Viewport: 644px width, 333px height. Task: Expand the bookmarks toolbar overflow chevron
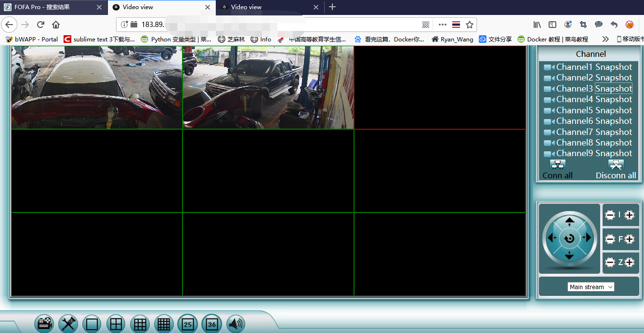605,39
